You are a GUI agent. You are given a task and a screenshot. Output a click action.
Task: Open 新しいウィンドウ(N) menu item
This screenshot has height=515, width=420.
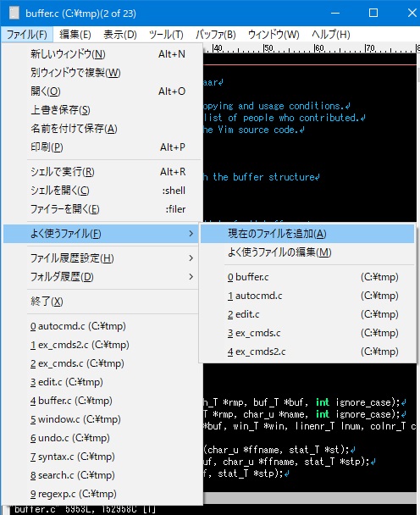click(102, 54)
